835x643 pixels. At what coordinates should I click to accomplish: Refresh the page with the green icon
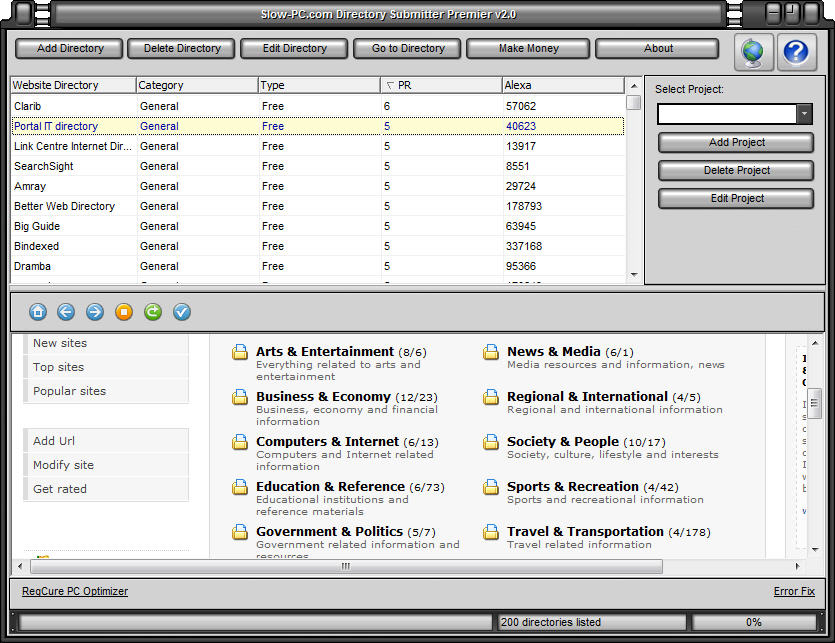tap(153, 312)
